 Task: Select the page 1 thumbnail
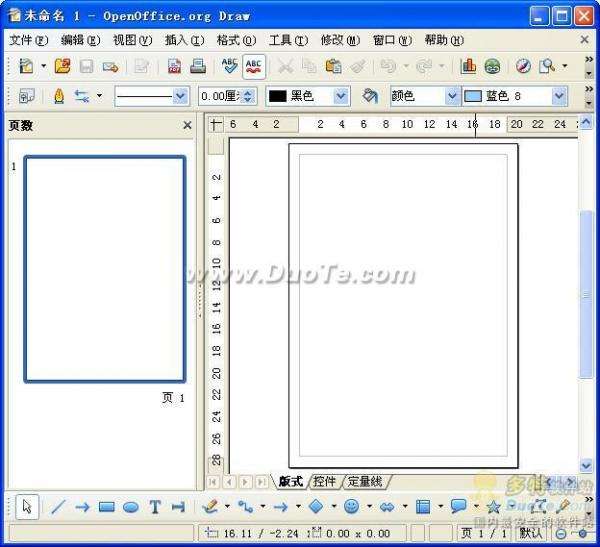105,269
